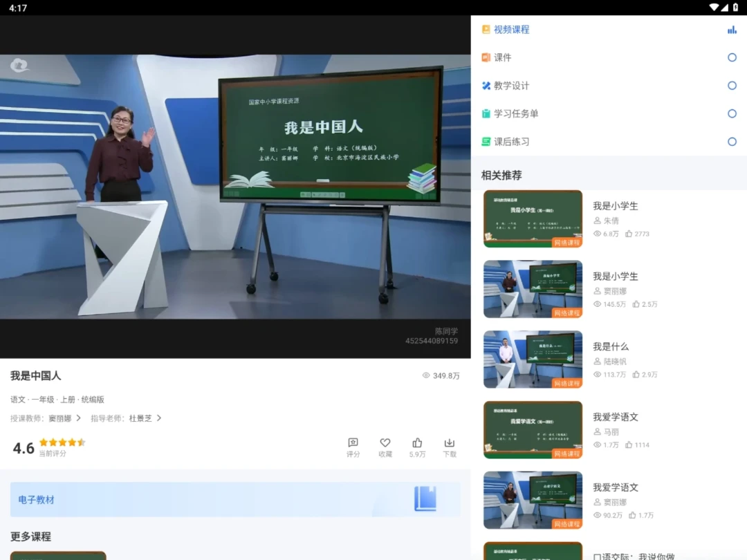Open the 视频课程 resource item
This screenshot has width=747, height=560.
(x=609, y=30)
